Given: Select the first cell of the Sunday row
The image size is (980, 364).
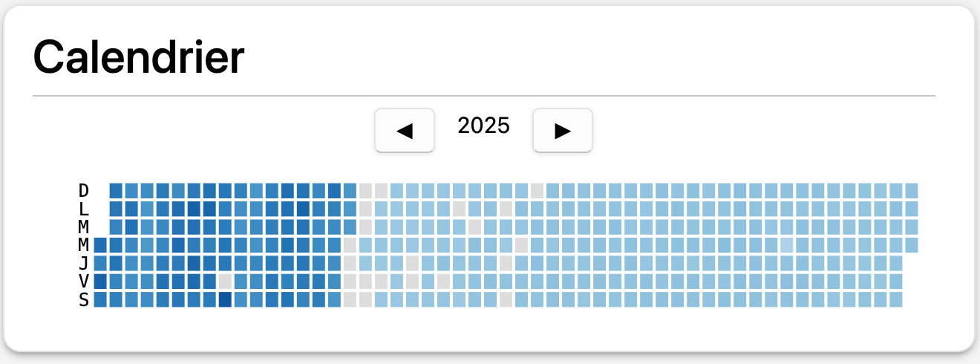Looking at the screenshot, I should click(116, 191).
